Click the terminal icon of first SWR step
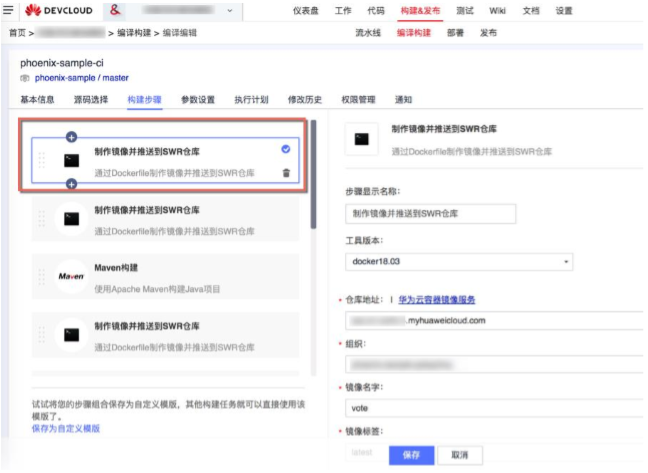648x473 pixels. pyautogui.click(x=71, y=161)
